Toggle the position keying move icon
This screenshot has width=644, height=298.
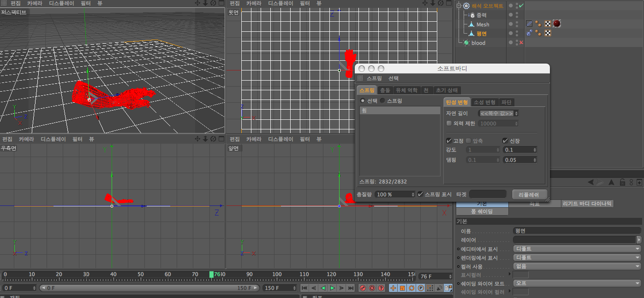[x=393, y=288]
